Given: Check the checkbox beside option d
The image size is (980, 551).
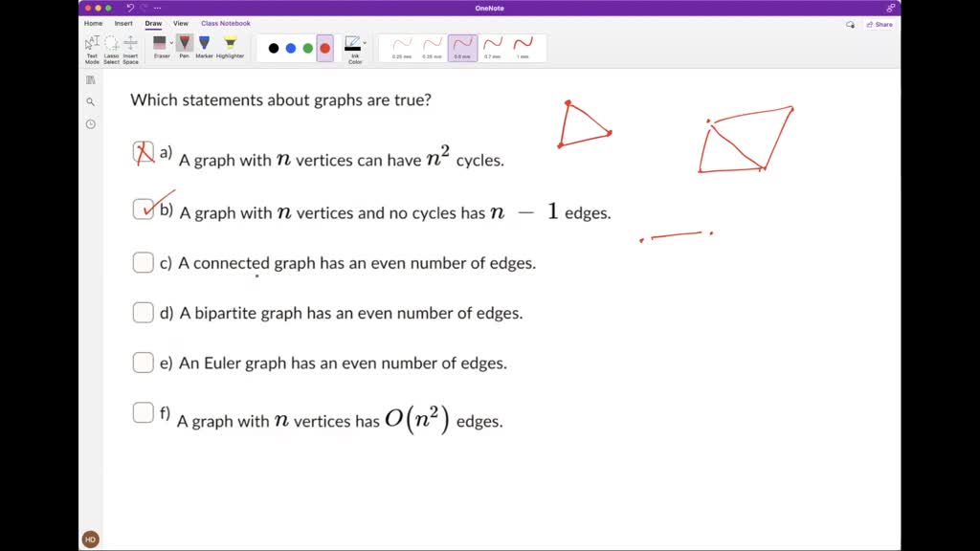Looking at the screenshot, I should coord(143,312).
